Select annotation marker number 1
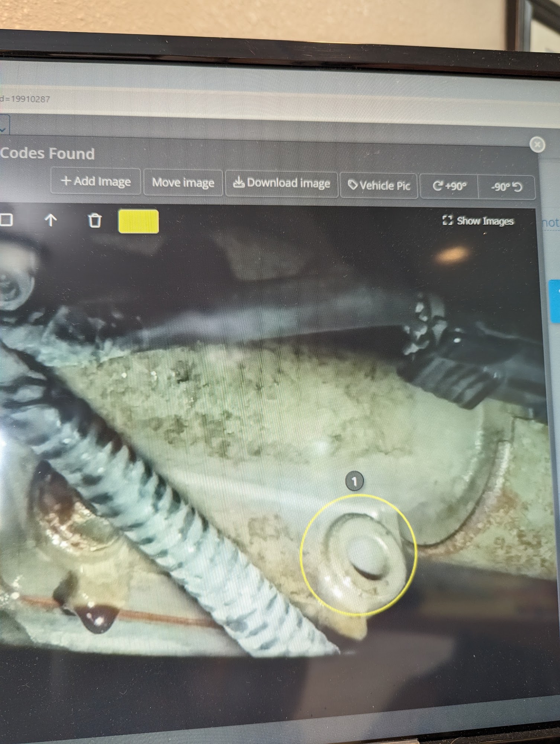This screenshot has height=744, width=560. tap(354, 482)
